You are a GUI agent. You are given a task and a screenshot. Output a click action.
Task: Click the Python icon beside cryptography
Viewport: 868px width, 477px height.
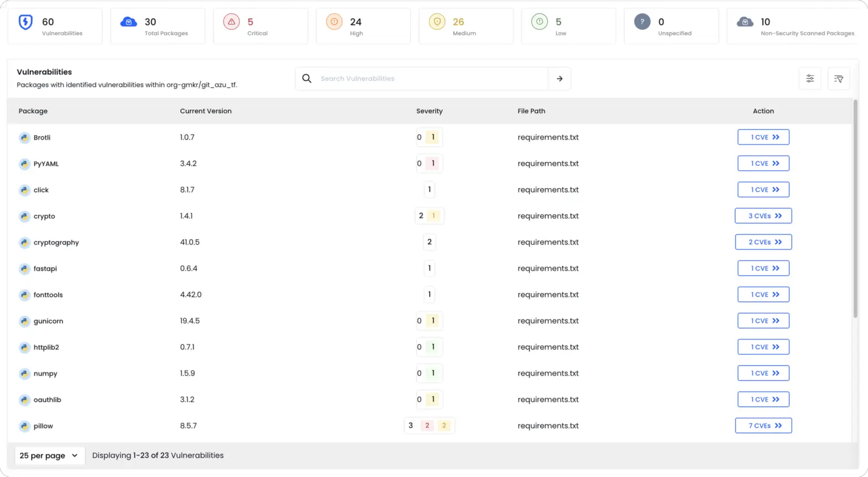(24, 243)
